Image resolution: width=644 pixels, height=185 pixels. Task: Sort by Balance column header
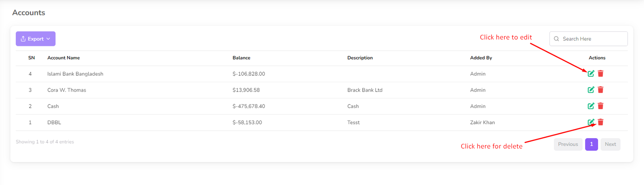point(242,58)
